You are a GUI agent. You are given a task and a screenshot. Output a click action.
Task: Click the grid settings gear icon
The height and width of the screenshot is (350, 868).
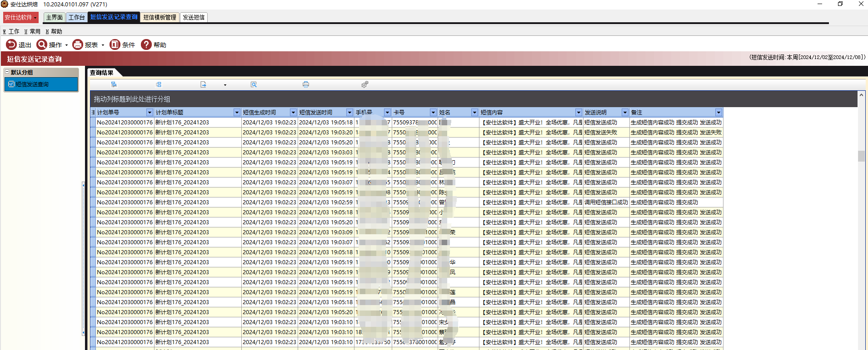click(x=364, y=84)
